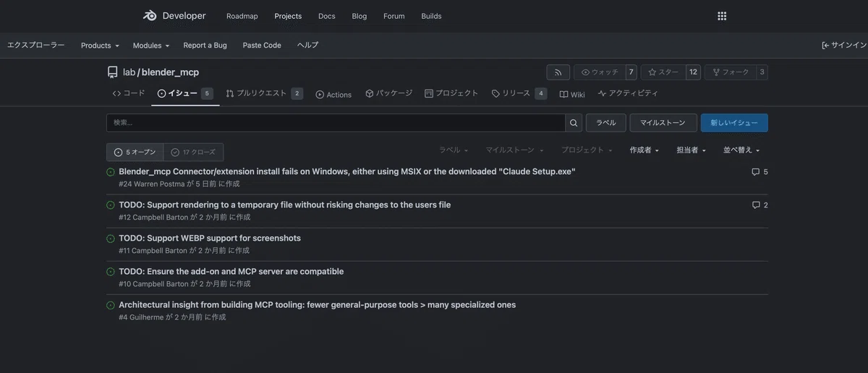Open the Projects menu item
This screenshot has width=868, height=373.
288,16
